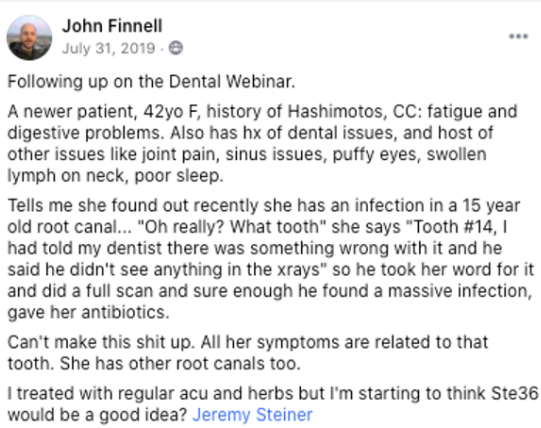
Task: Click the paragraph starting 'Tells me she found'
Action: pos(271,259)
